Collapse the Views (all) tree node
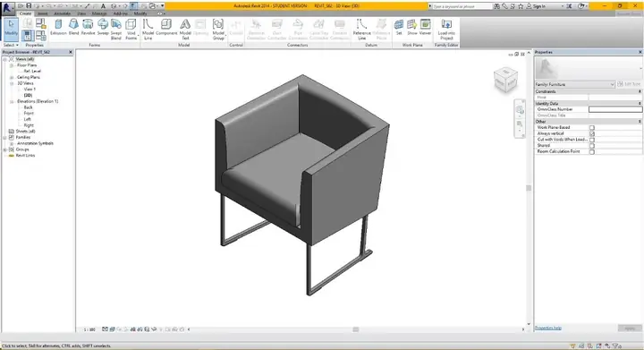644x350 pixels. (x=5, y=59)
